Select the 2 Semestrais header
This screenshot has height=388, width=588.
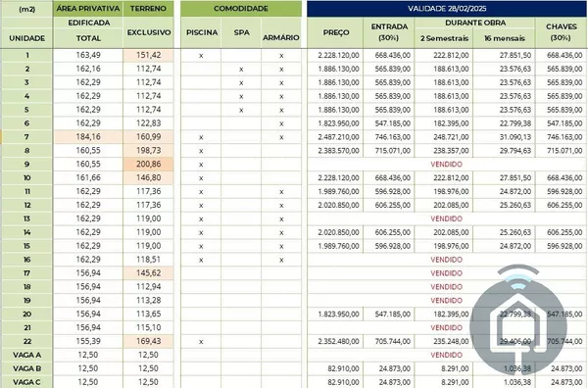[444, 38]
